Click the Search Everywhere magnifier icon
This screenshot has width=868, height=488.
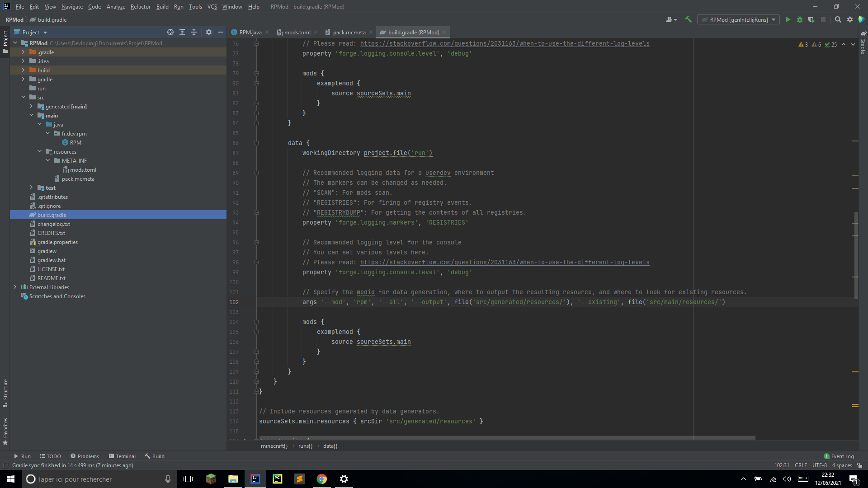pos(838,20)
